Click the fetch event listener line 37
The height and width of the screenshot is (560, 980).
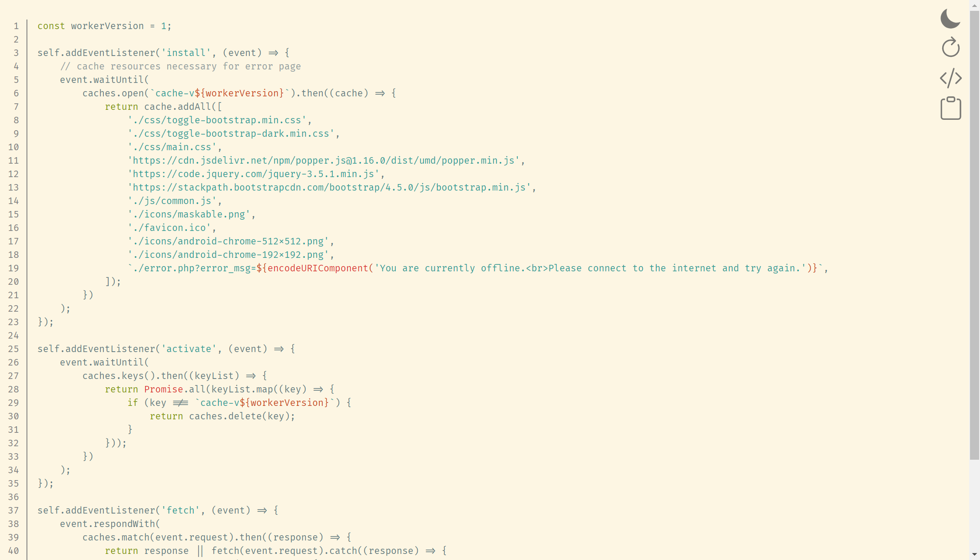click(x=159, y=510)
